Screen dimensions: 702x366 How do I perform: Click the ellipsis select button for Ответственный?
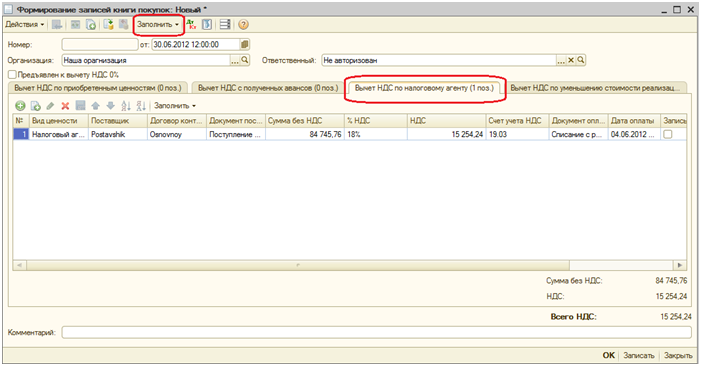pyautogui.click(x=561, y=60)
